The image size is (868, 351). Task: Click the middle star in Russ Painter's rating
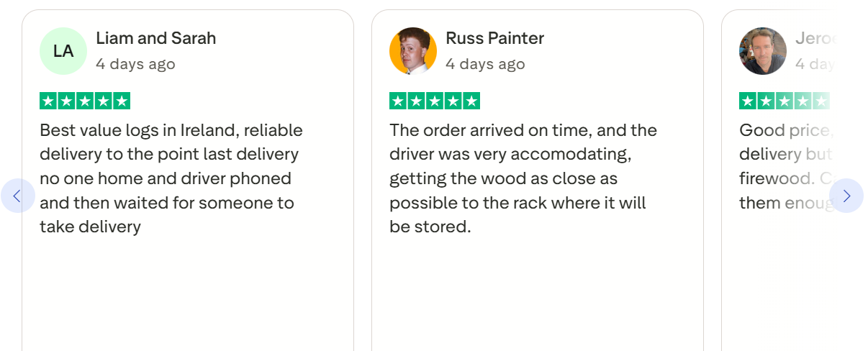[x=435, y=101]
